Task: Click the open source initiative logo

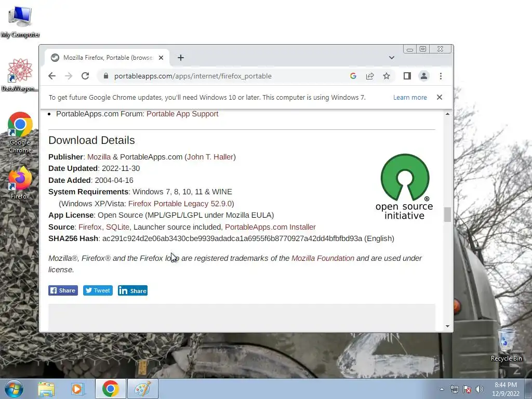Action: pos(404,187)
